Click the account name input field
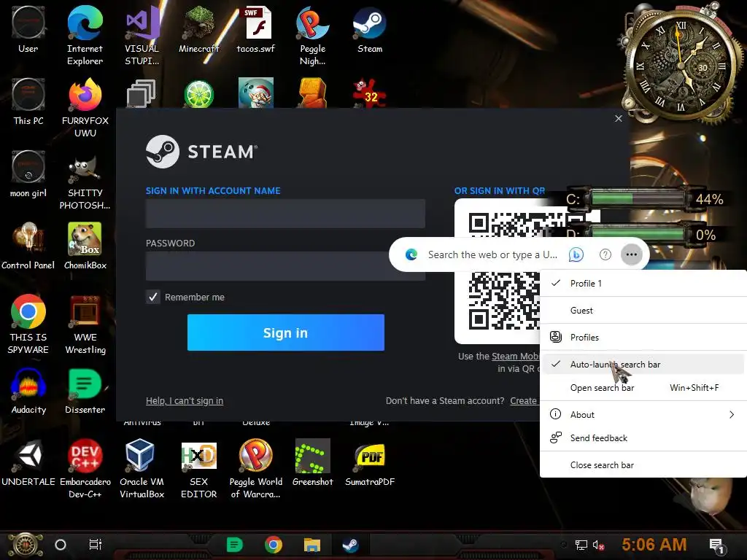Viewport: 747px width, 560px height. tap(285, 214)
